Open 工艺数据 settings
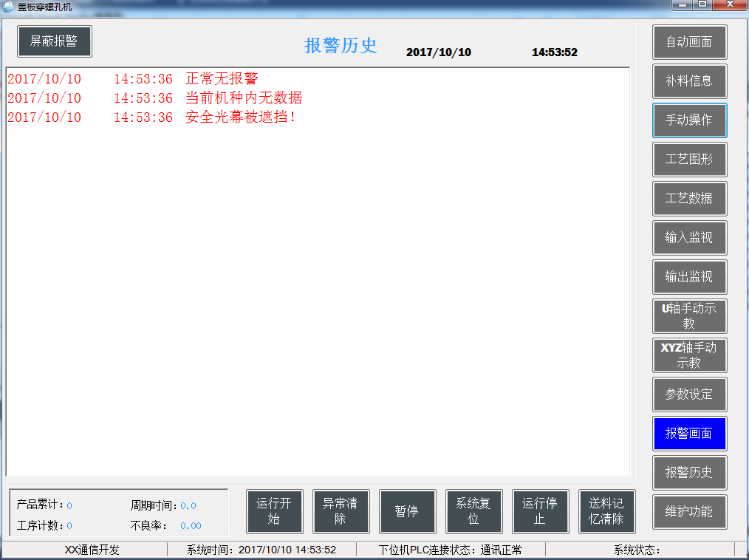This screenshot has width=749, height=560. click(x=689, y=199)
